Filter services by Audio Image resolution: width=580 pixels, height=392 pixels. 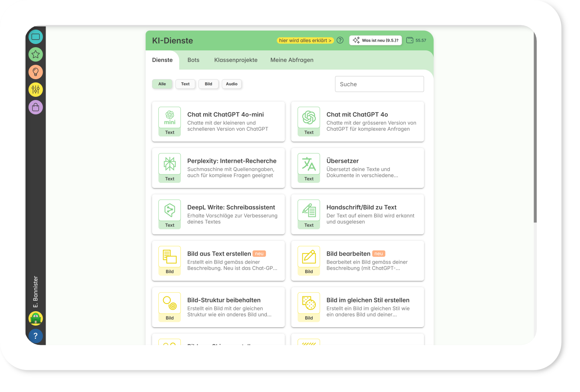(232, 84)
